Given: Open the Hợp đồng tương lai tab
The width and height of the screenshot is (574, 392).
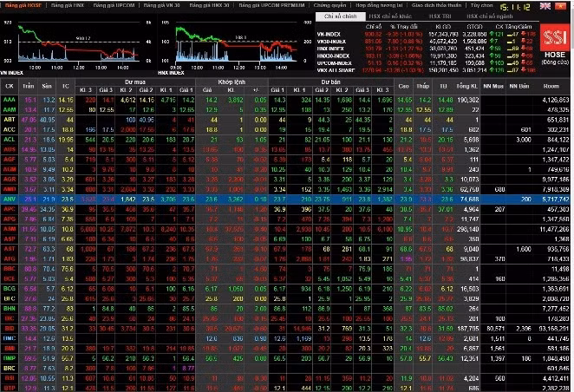Looking at the screenshot, I should pyautogui.click(x=379, y=5).
